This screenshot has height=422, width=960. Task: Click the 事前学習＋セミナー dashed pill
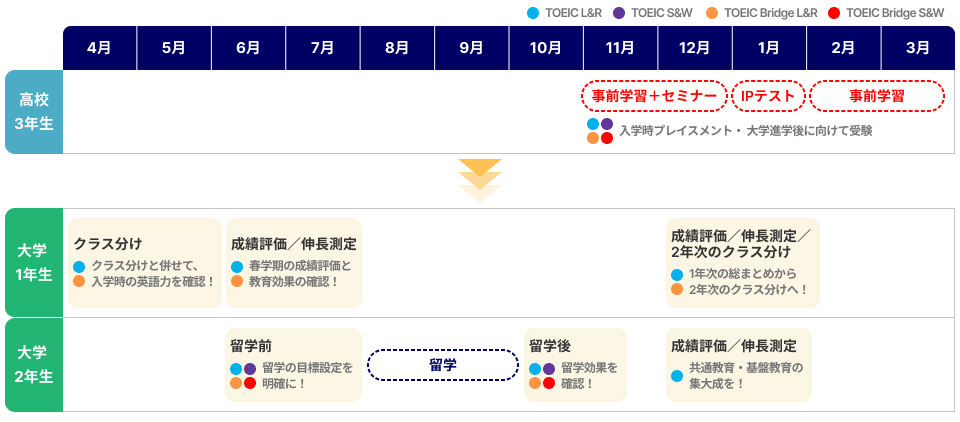tap(654, 96)
